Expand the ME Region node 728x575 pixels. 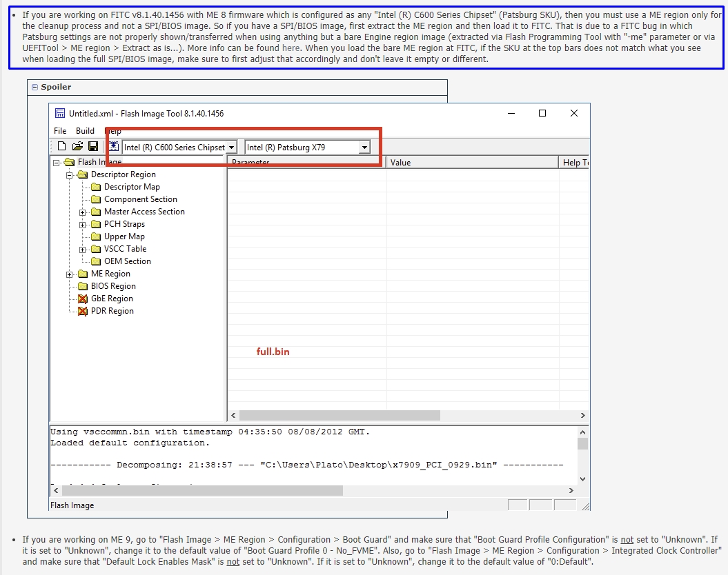(x=69, y=274)
